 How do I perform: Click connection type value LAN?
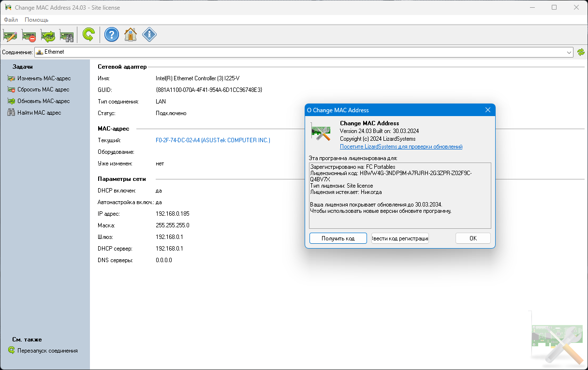(x=161, y=102)
